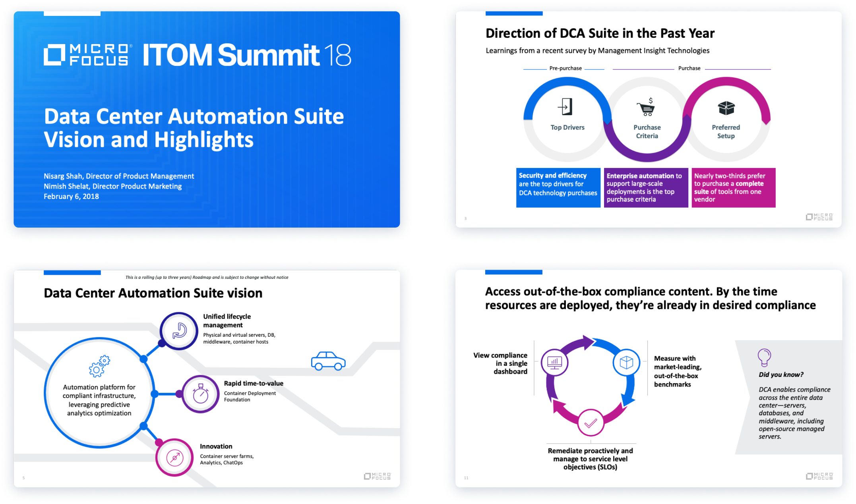Click 'Container Deployment Foundation' text
Viewport: 856px width, 504px height.
coord(250,396)
